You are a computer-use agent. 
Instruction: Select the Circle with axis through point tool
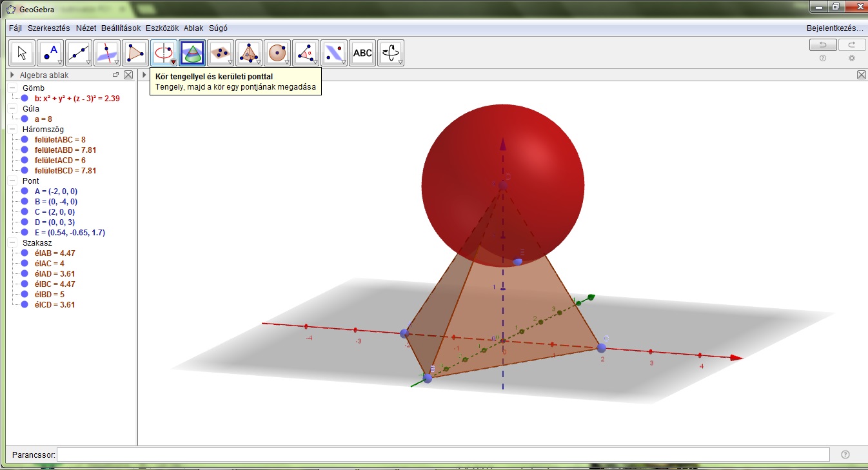(164, 53)
